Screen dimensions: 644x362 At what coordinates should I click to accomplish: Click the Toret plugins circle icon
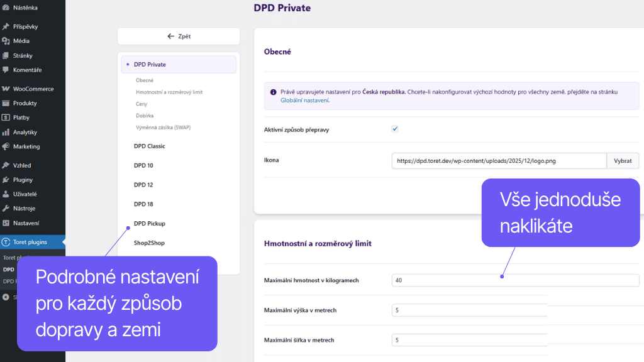coord(6,242)
